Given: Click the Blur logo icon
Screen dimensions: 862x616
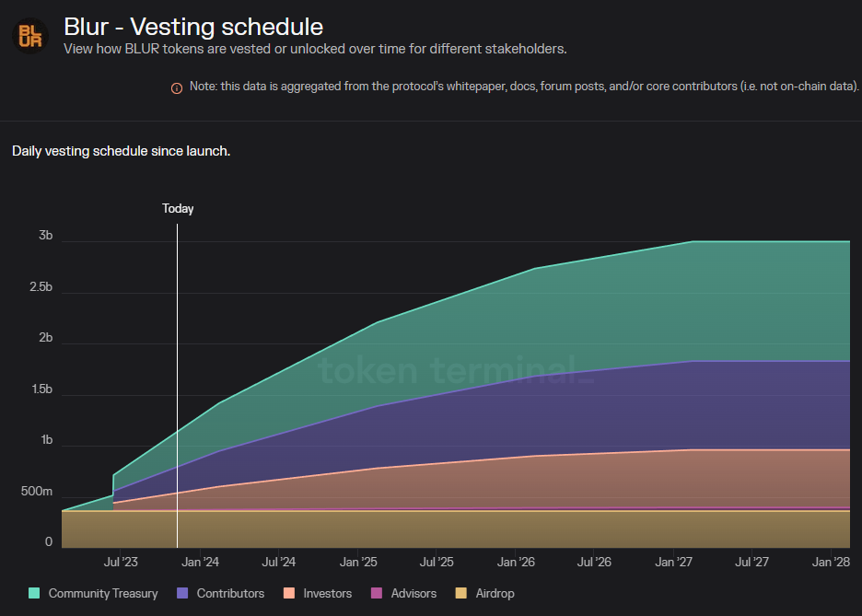Looking at the screenshot, I should pos(29,36).
